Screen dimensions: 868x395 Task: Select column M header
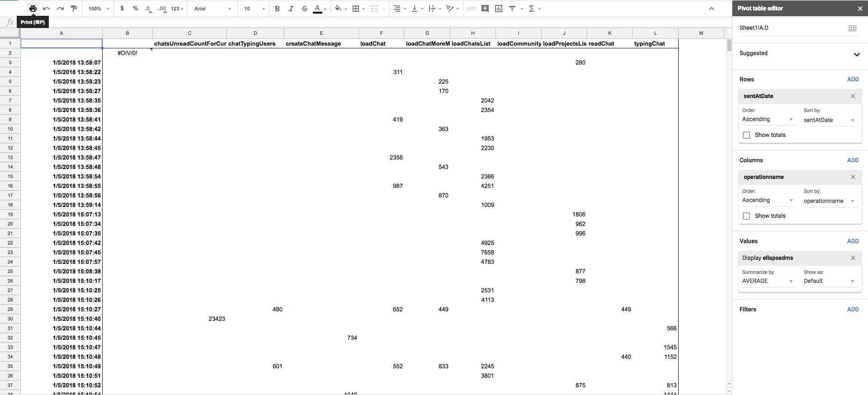point(701,33)
